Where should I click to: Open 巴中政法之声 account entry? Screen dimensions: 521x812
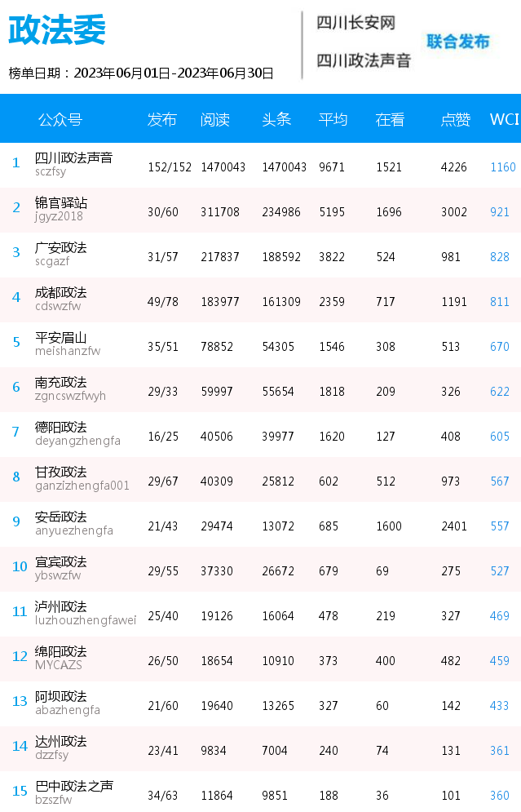[74, 787]
